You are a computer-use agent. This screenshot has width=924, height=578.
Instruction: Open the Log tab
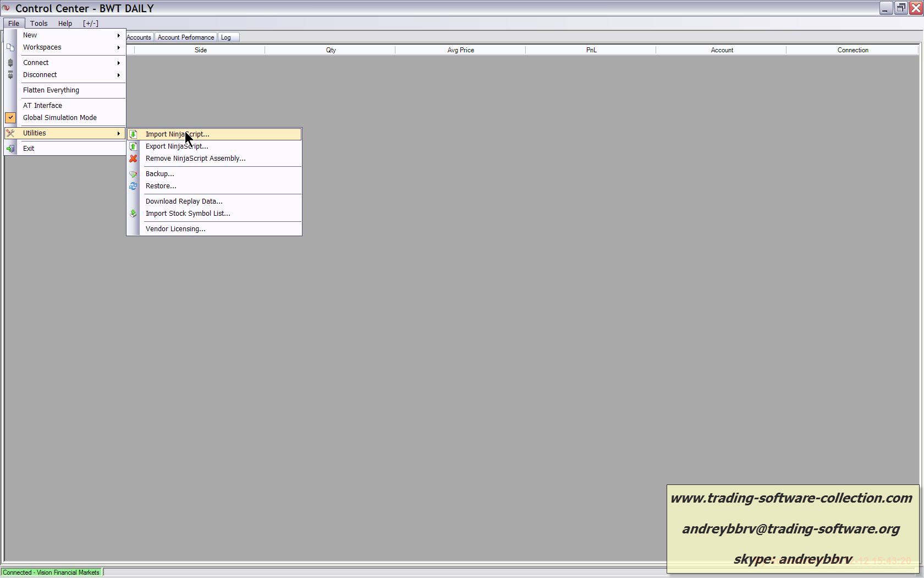pos(226,37)
